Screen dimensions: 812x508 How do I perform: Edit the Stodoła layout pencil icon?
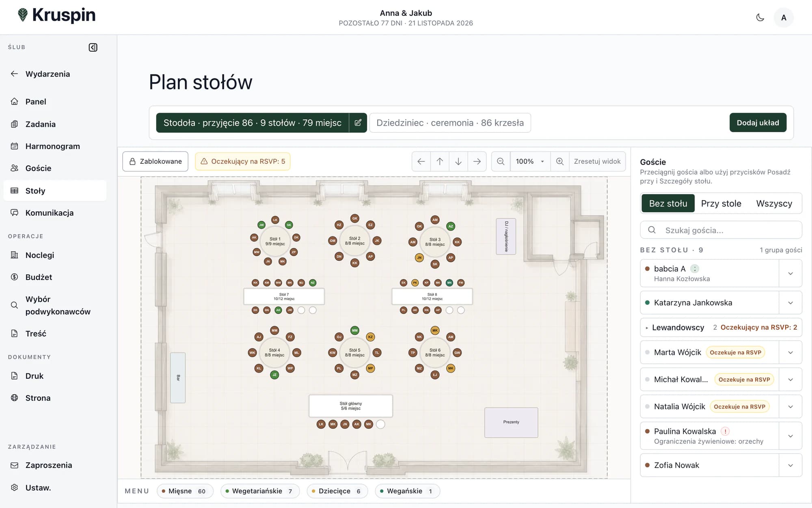coord(358,123)
